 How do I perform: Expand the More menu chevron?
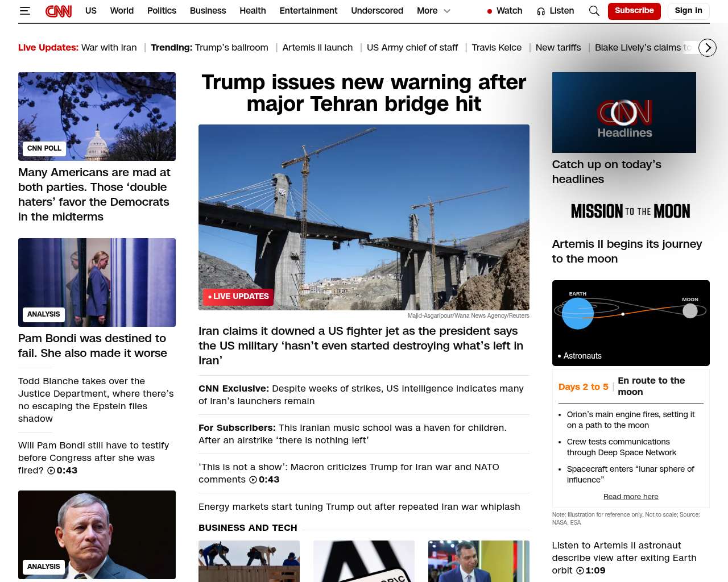pos(447,11)
